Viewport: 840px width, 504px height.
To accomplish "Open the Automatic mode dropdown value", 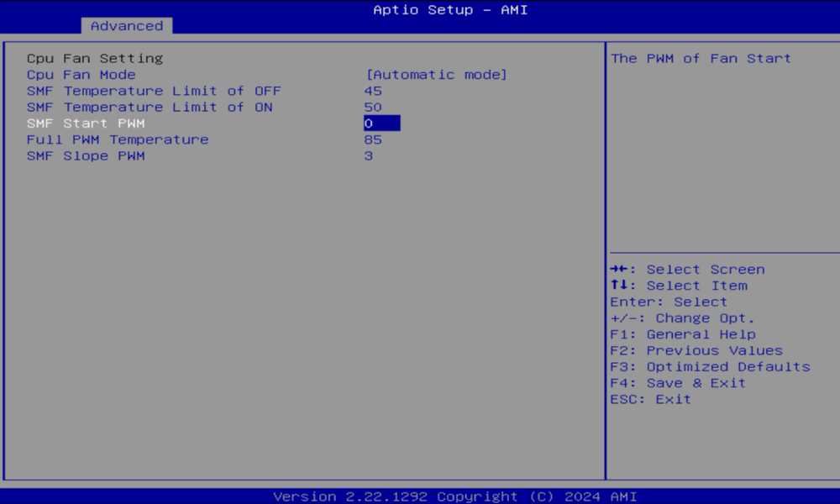I will (436, 75).
